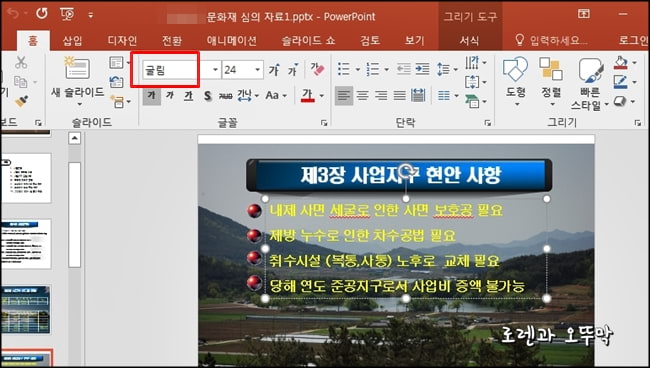Justify the text

[x=400, y=96]
